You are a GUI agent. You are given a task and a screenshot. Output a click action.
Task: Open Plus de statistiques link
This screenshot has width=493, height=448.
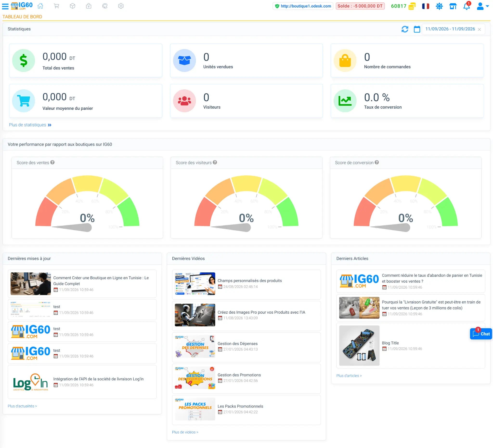pyautogui.click(x=30, y=125)
